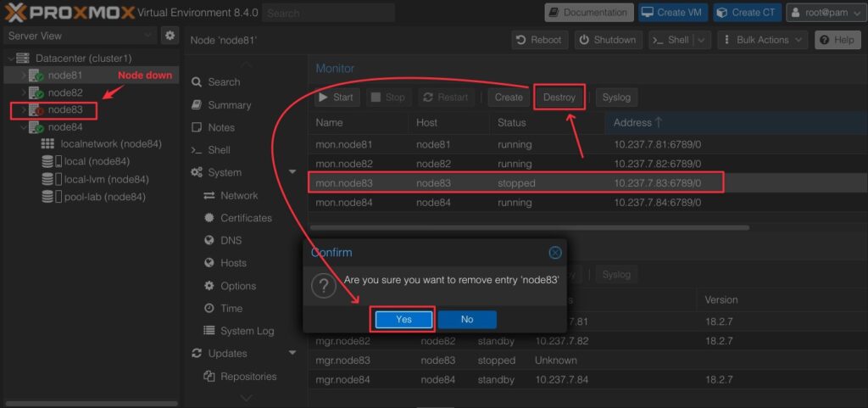Open local (node84) storage
The image size is (868, 408).
click(97, 162)
